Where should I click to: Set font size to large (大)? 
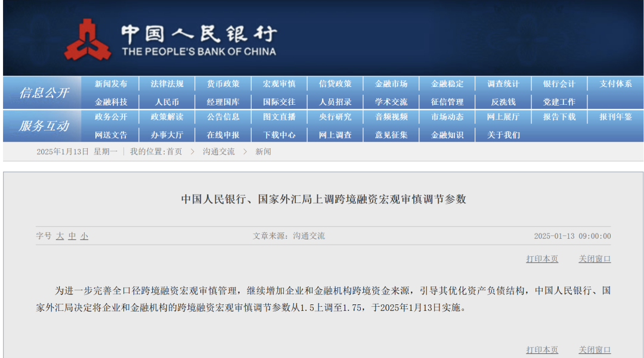(x=60, y=236)
